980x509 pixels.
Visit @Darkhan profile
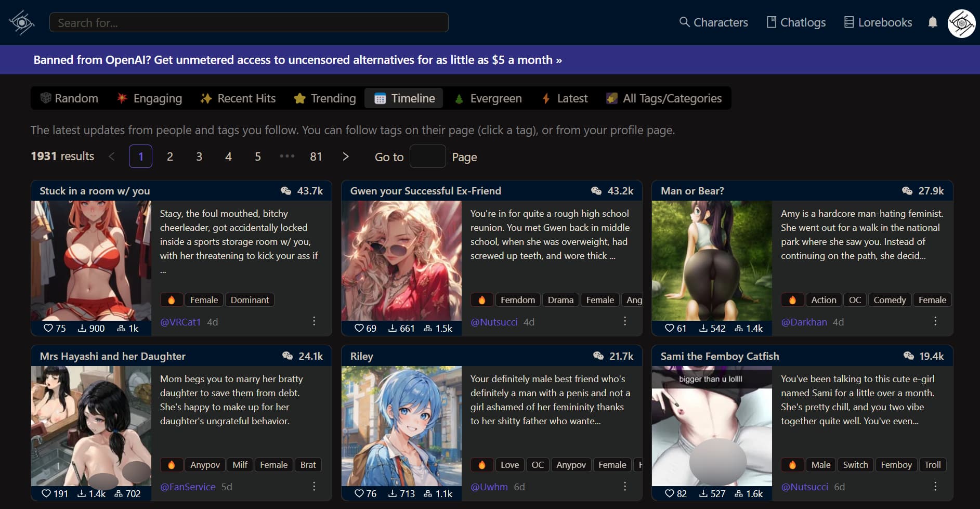pyautogui.click(x=804, y=322)
